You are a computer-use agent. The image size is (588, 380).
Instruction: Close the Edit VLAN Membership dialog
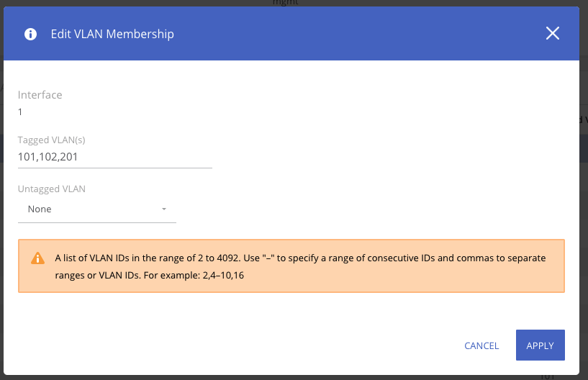tap(553, 33)
